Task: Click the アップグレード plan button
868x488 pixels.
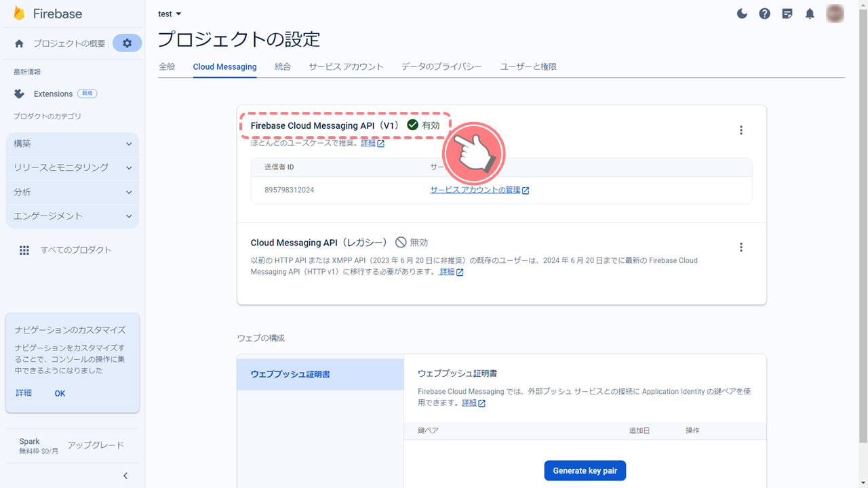Action: click(x=96, y=445)
